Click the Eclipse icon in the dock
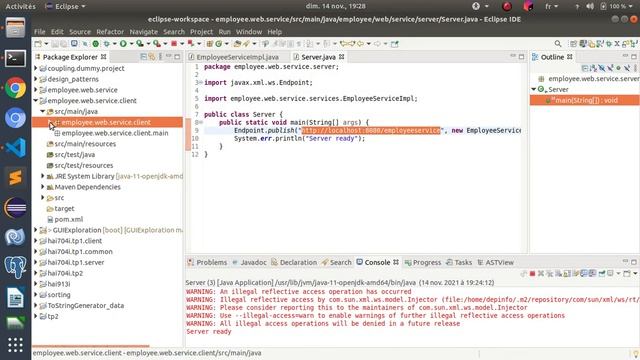Screen dimensions: 640x360 (16, 207)
